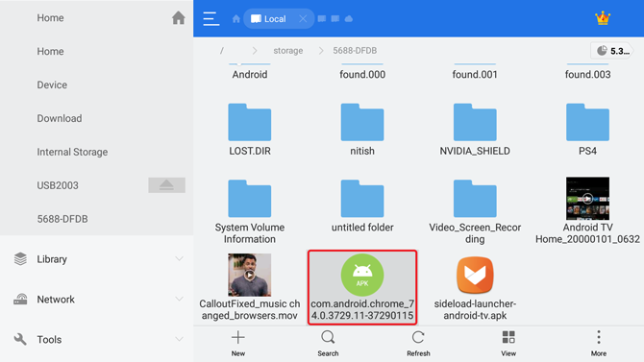Click 5688-DFDB in breadcrumb path
The width and height of the screenshot is (644, 362).
[355, 51]
